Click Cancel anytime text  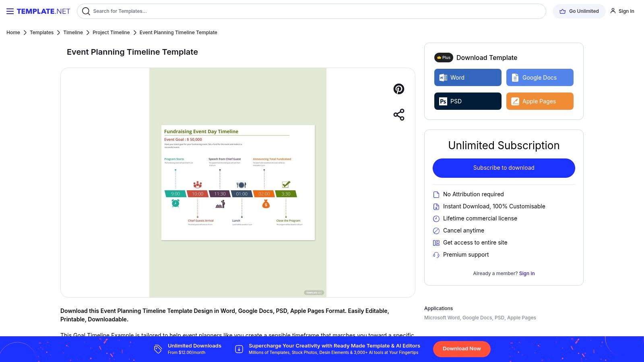(464, 230)
